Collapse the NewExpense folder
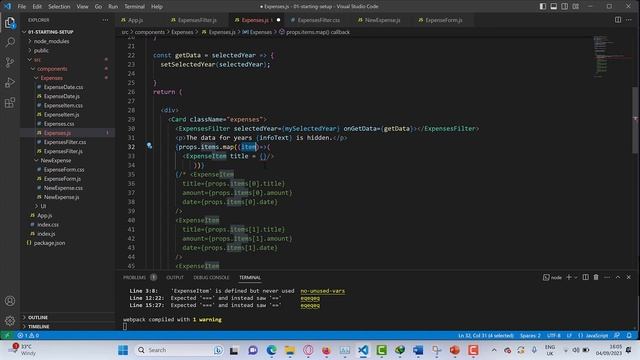Viewport: 640px width, 360px height. [56, 160]
